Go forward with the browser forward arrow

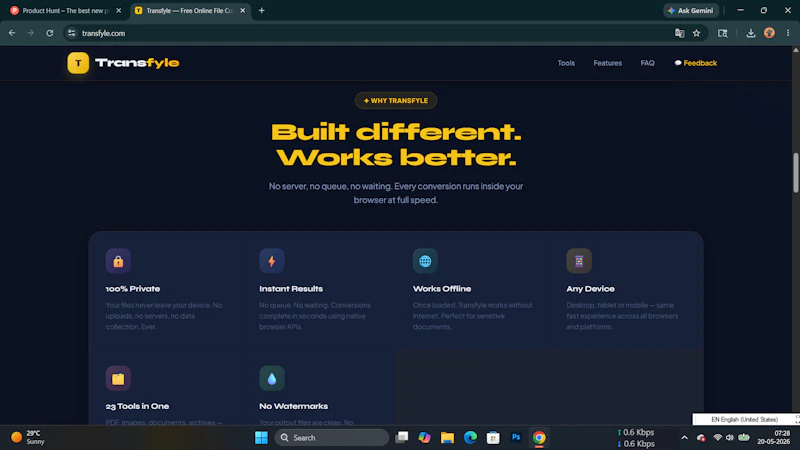[x=31, y=33]
